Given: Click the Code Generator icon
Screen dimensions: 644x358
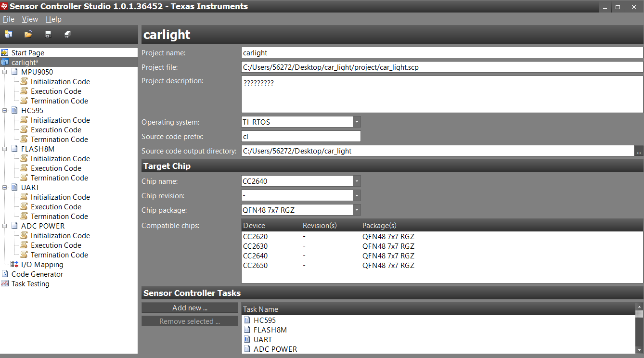Looking at the screenshot, I should [5, 274].
